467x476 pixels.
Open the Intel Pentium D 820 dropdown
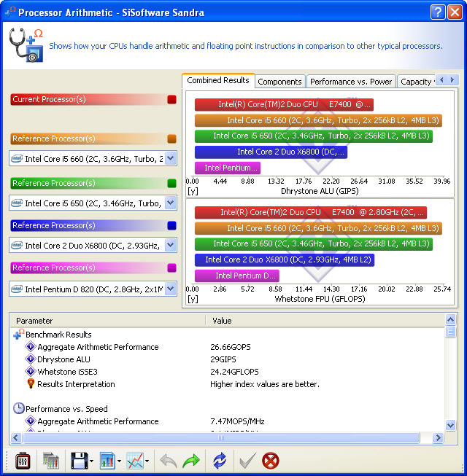coord(171,289)
